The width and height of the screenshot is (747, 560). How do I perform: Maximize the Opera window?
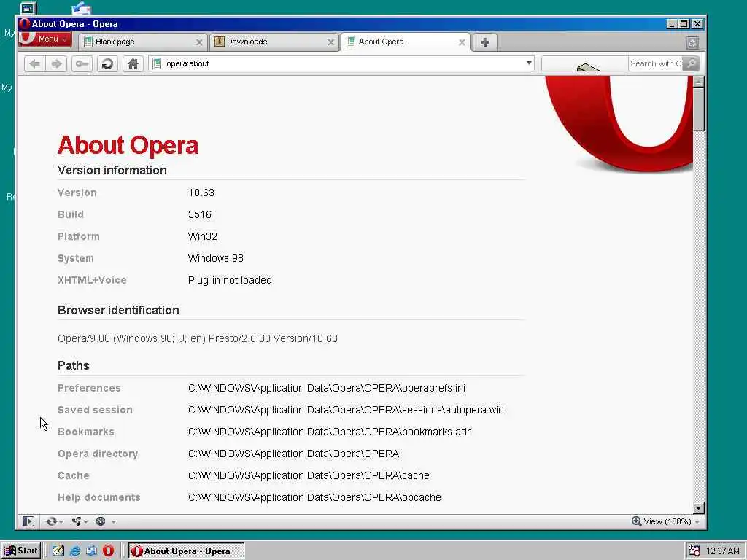tap(684, 24)
